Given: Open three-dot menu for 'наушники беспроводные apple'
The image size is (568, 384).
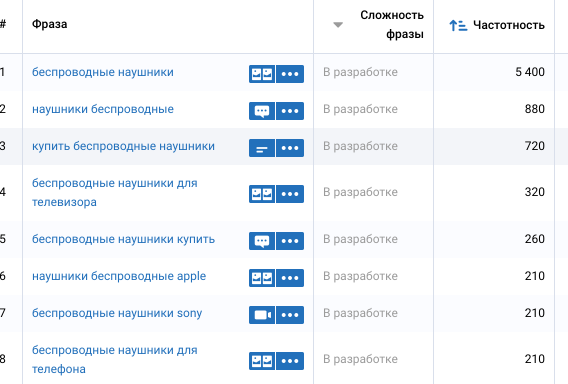Looking at the screenshot, I should pyautogui.click(x=290, y=278).
